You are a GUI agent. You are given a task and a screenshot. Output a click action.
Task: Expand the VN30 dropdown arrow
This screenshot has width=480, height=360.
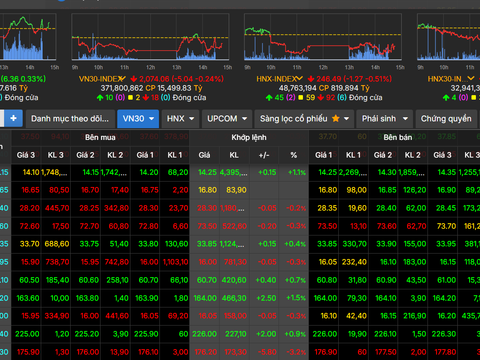pos(152,119)
